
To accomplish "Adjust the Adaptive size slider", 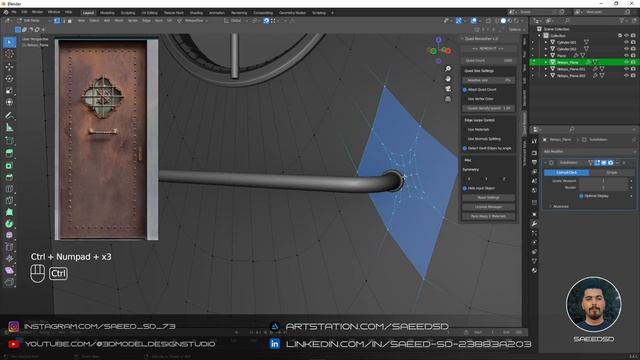I will tap(488, 80).
